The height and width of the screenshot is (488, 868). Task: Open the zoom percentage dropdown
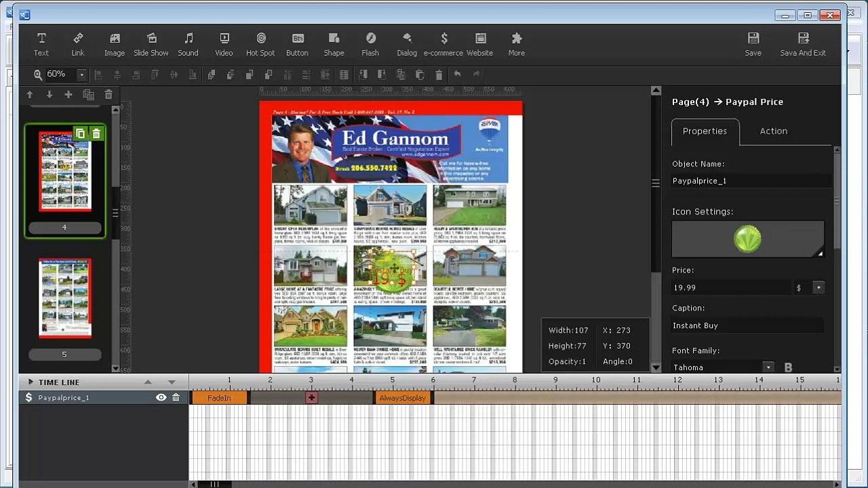pyautogui.click(x=82, y=75)
